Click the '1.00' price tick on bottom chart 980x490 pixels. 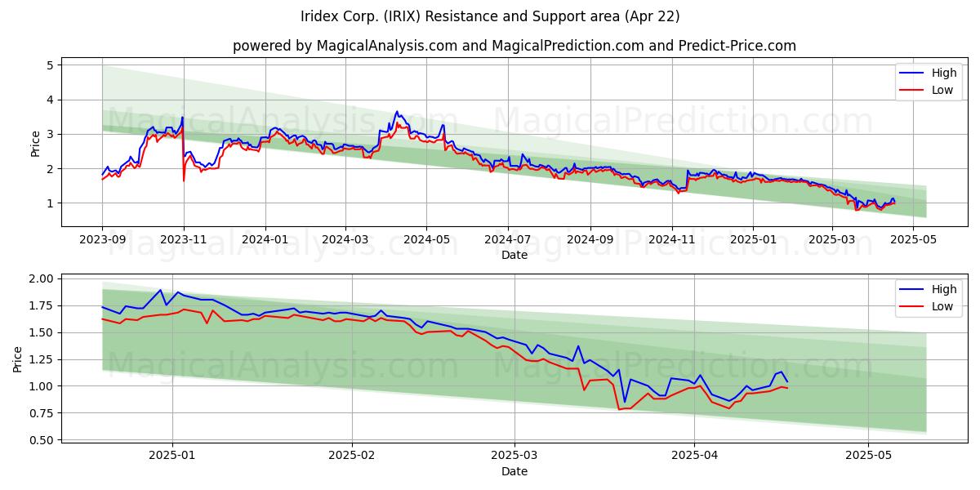tap(41, 386)
